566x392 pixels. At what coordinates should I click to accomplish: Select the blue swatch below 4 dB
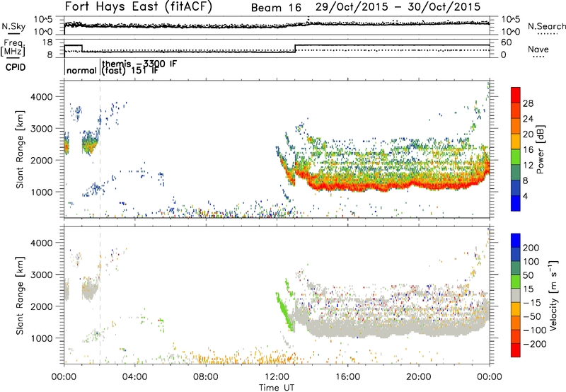[516, 203]
